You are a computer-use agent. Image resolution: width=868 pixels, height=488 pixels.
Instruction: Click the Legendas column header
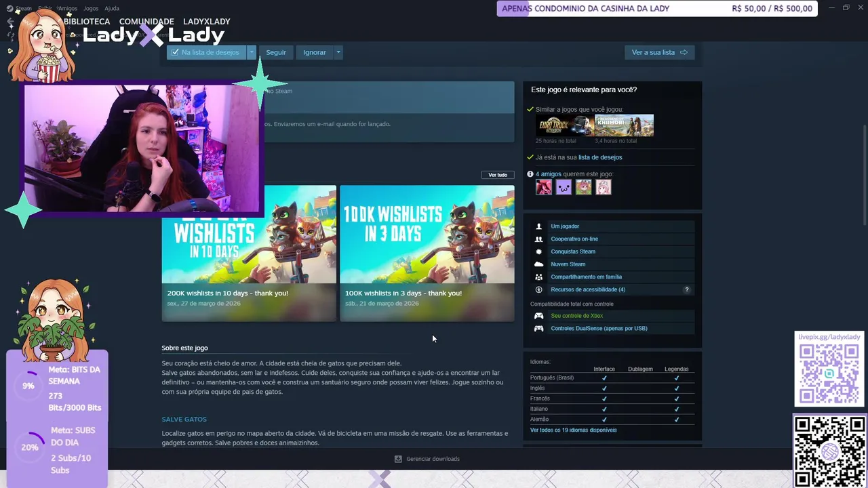(x=676, y=369)
